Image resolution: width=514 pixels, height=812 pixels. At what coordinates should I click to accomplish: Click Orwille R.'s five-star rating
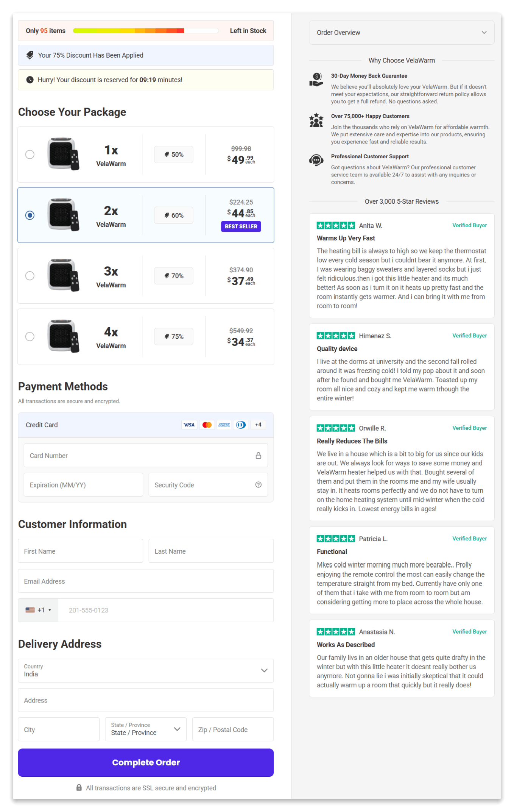click(336, 428)
